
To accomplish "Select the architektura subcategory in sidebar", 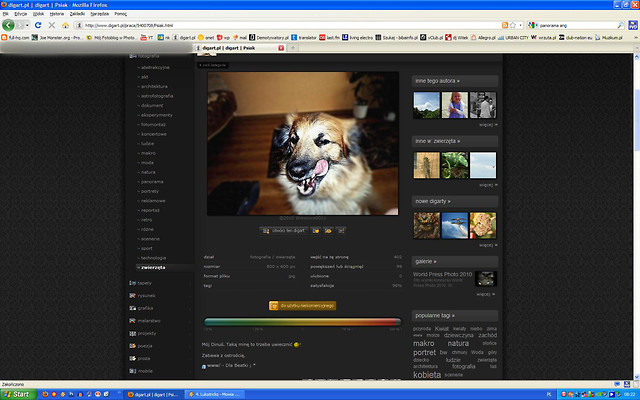I will [x=154, y=87].
